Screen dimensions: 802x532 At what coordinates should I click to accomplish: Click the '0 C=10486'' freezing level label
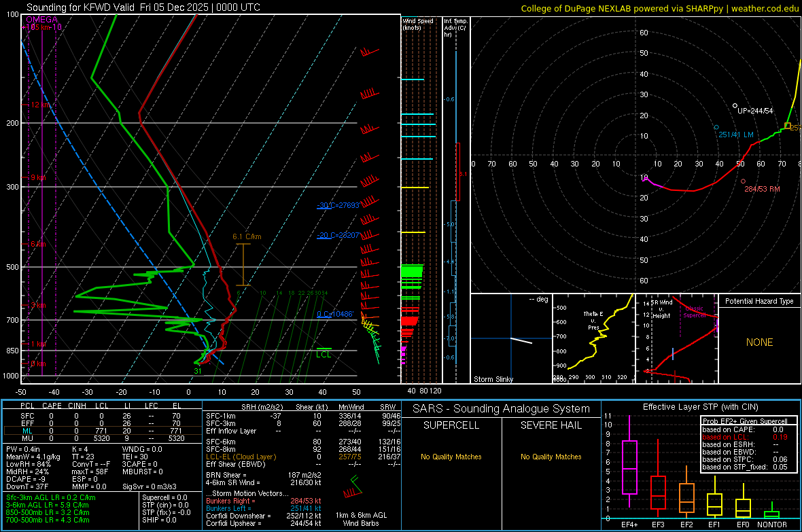[x=335, y=314]
